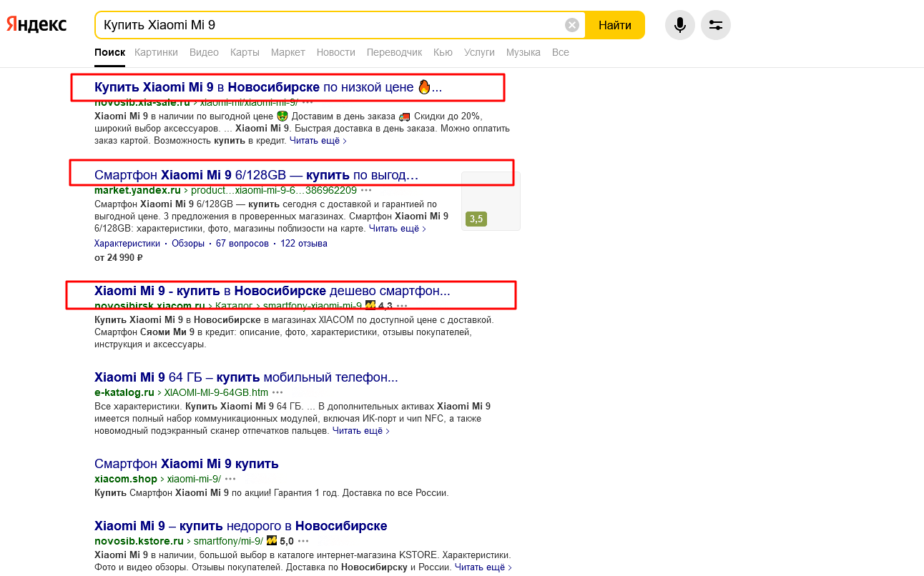924x576 pixels.
Task: Click the Яндекс logo
Action: tap(36, 25)
